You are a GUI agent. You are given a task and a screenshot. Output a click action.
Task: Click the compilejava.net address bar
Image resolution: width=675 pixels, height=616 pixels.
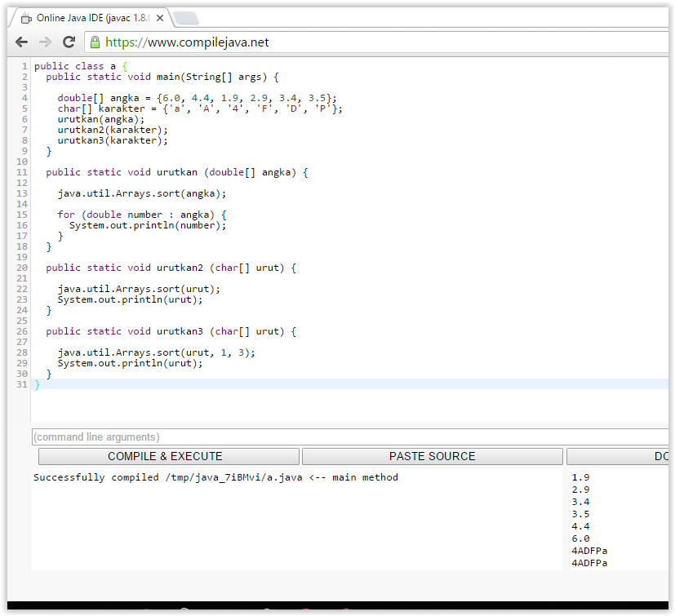coord(376,42)
